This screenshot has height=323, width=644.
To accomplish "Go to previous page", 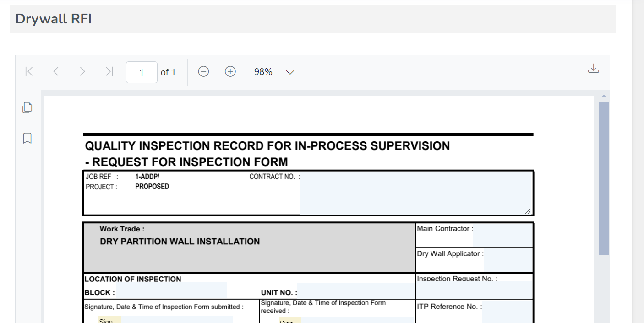I will pos(56,72).
